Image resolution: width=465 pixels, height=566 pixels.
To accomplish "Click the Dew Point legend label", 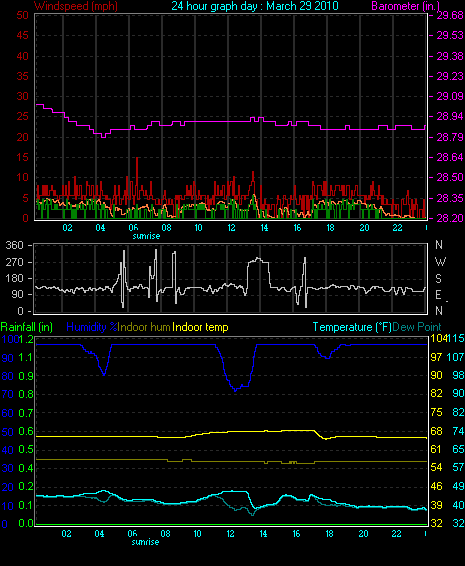I will click(417, 327).
